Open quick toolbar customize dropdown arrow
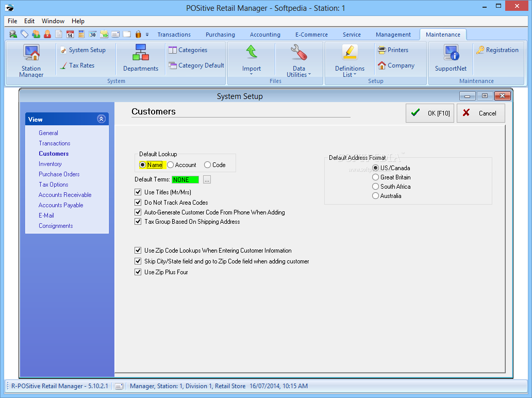Viewport: 532px width, 398px height. [x=147, y=35]
